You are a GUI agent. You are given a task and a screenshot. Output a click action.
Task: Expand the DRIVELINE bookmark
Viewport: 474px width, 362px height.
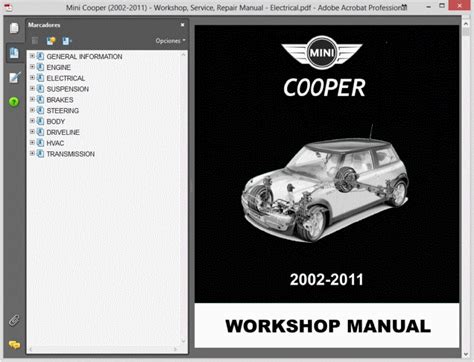32,132
